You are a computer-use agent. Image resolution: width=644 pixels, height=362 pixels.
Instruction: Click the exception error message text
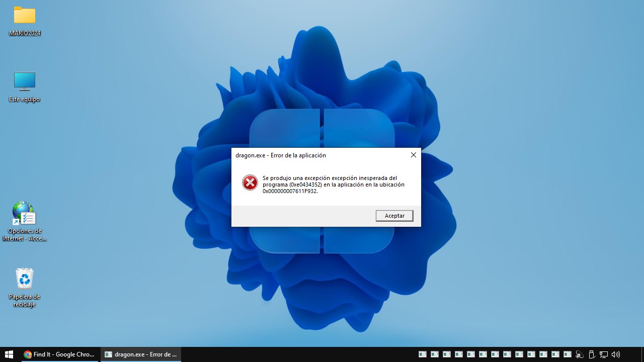[x=334, y=185]
